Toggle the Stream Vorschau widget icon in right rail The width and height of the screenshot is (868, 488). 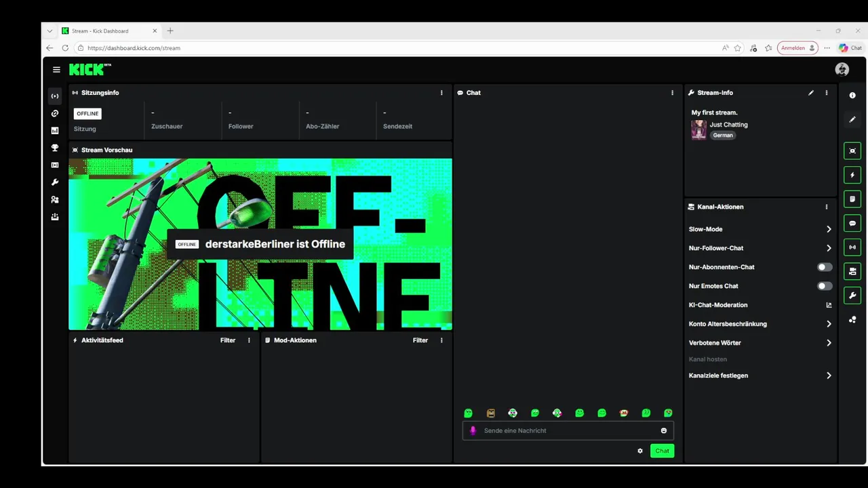click(852, 150)
